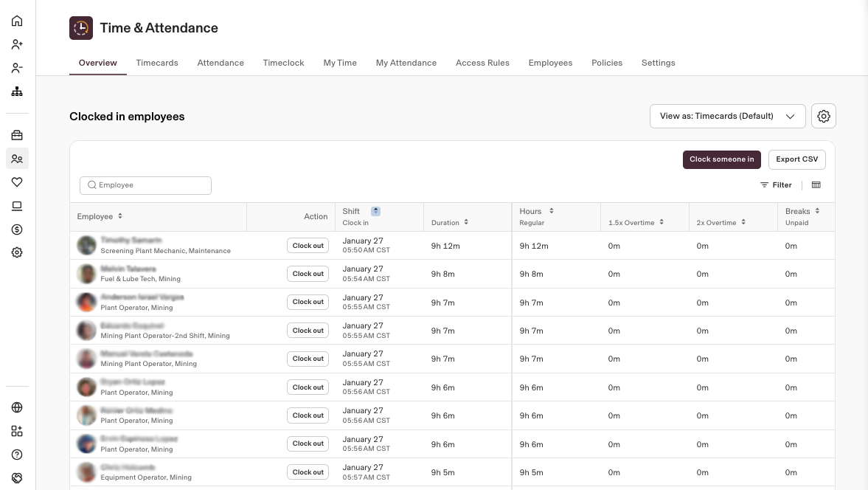This screenshot has height=490, width=868.
Task: Switch to the Employees tab
Action: click(x=550, y=63)
